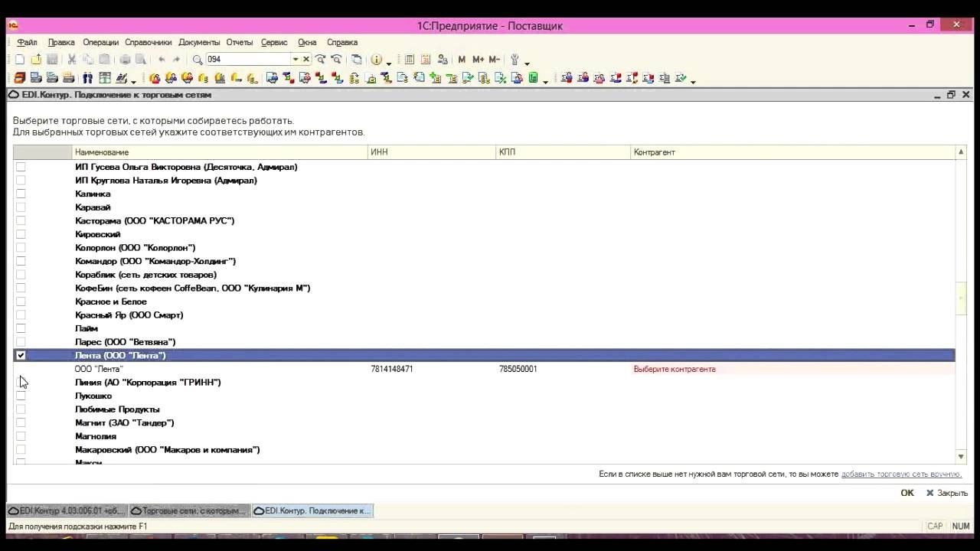The height and width of the screenshot is (551, 980).
Task: Click the 'Выберите контрагента' cell
Action: pyautogui.click(x=792, y=369)
